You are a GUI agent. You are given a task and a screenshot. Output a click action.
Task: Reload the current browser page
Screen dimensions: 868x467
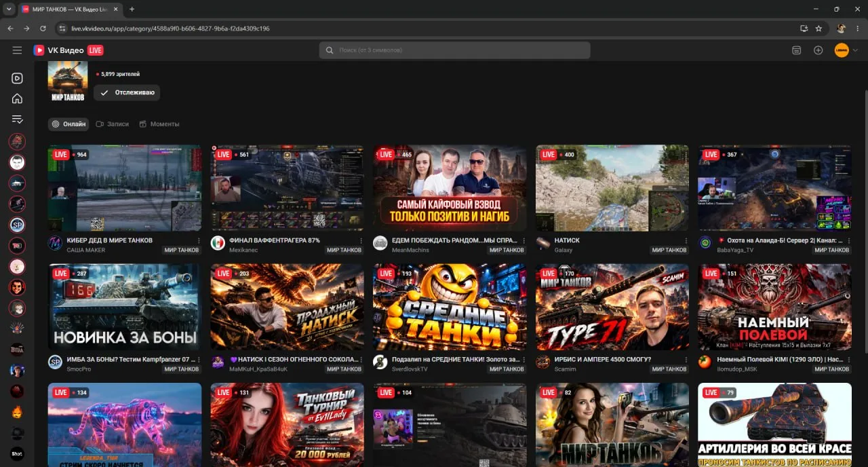pos(43,29)
